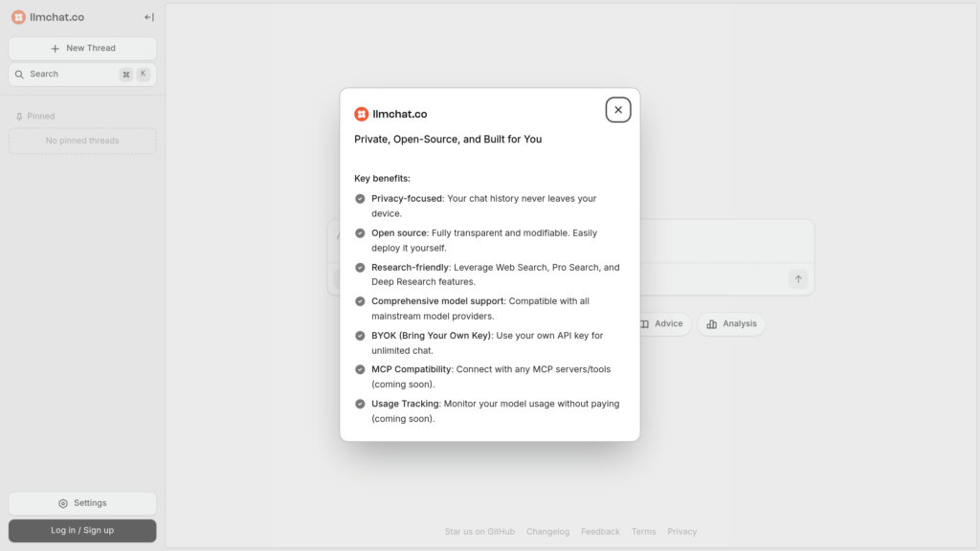Click the Research-friendly check icon
Viewport: 980px width, 551px height.
click(360, 268)
